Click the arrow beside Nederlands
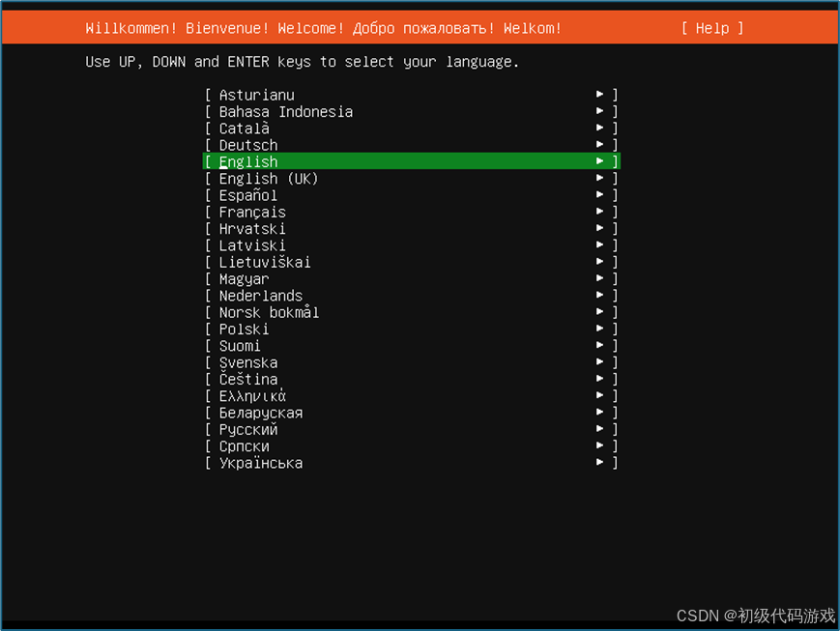The height and width of the screenshot is (631, 840). tap(599, 295)
